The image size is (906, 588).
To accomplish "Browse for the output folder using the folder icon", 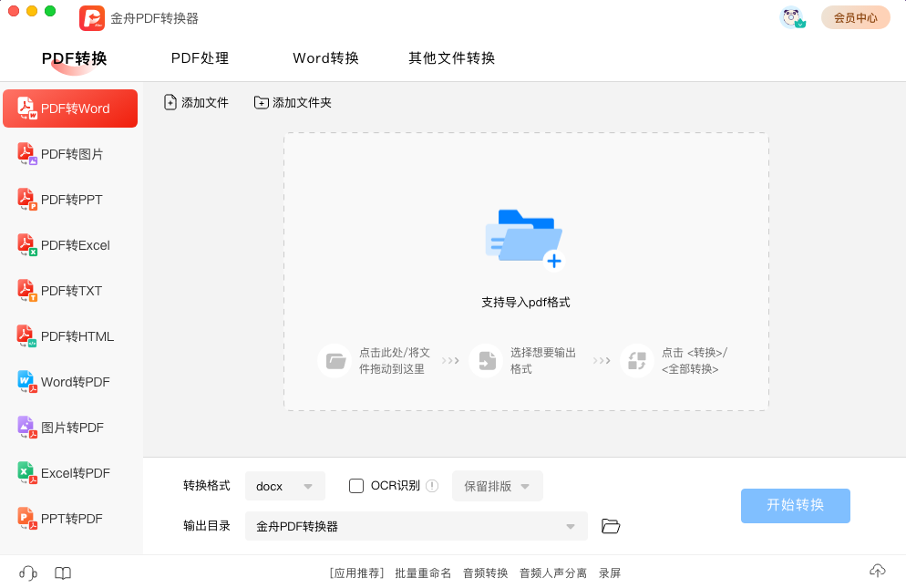I will point(611,526).
